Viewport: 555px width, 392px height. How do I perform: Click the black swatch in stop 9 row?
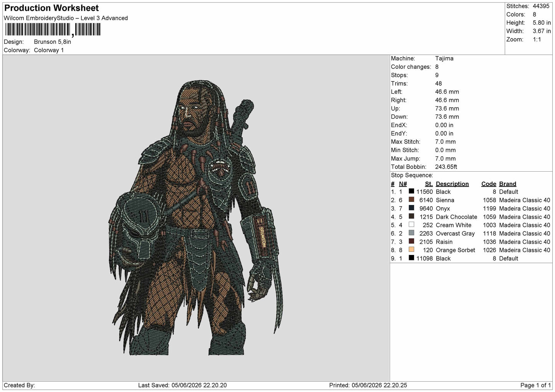pyautogui.click(x=411, y=258)
